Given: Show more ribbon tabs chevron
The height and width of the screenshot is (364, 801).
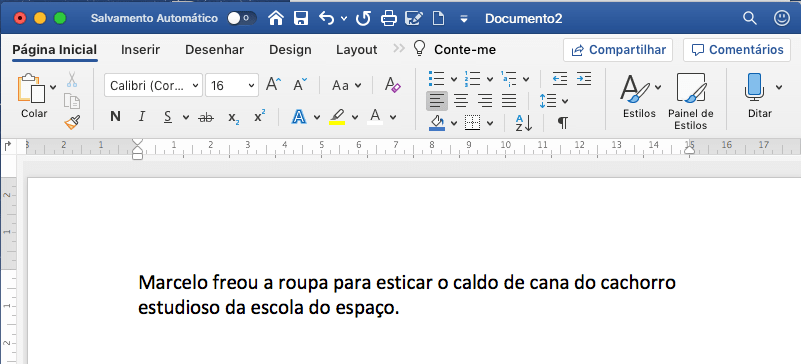Looking at the screenshot, I should 399,48.
